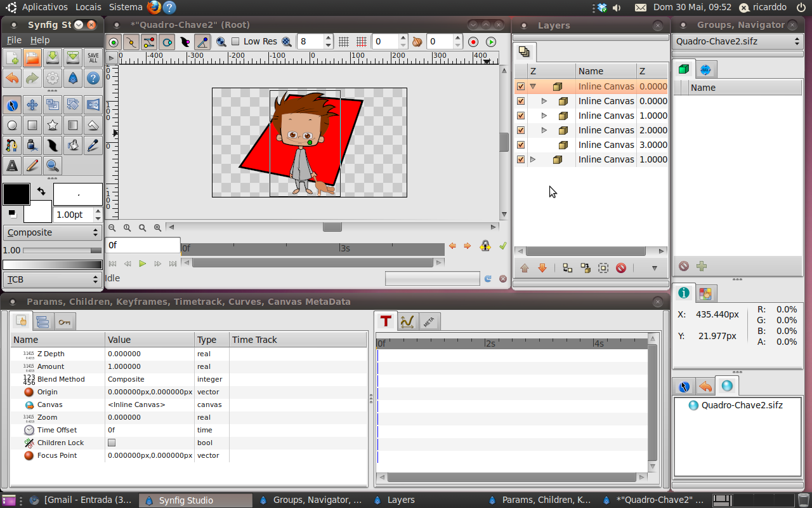Expand the last Inline Canvas 1.0000 layer
Viewport: 812px width, 508px height.
coord(533,159)
